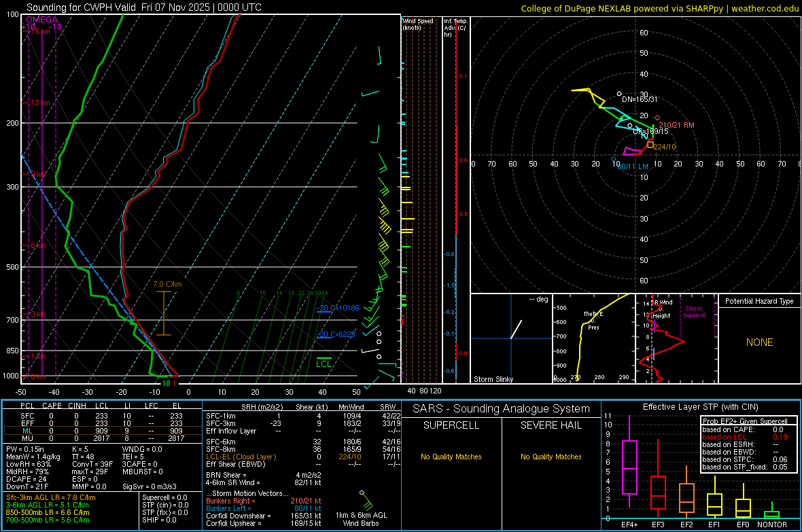
Task: Click the orange square 224/10 hodograph marker
Action: point(650,145)
